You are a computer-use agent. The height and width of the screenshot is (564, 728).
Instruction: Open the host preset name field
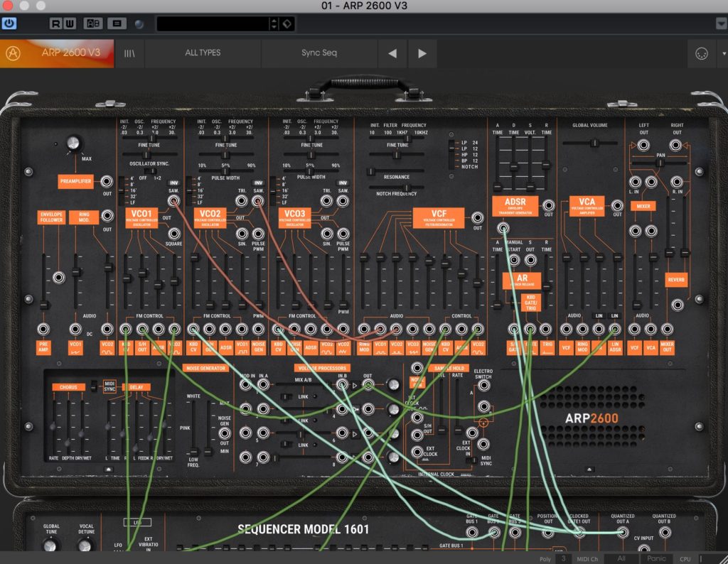tap(213, 23)
